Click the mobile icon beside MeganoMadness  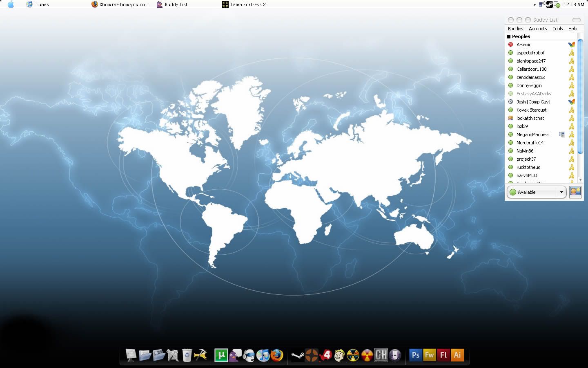pyautogui.click(x=562, y=135)
